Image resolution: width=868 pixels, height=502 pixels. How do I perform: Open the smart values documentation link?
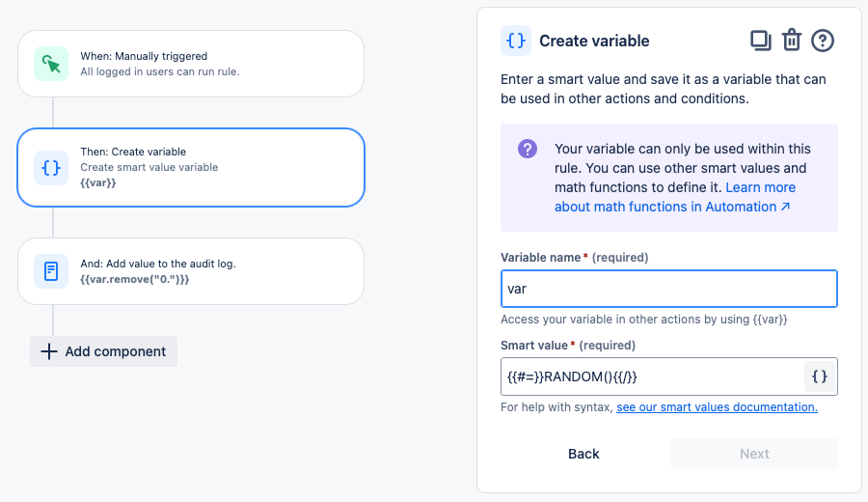(x=717, y=407)
